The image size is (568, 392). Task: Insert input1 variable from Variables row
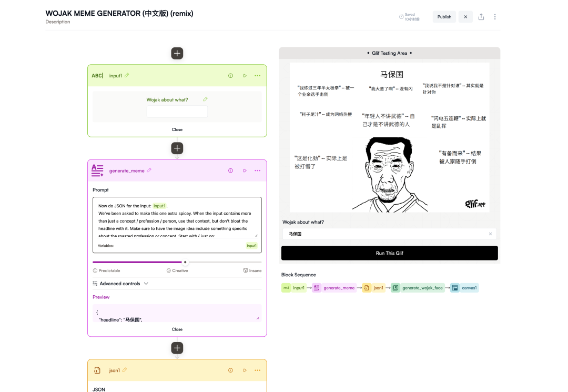click(251, 246)
